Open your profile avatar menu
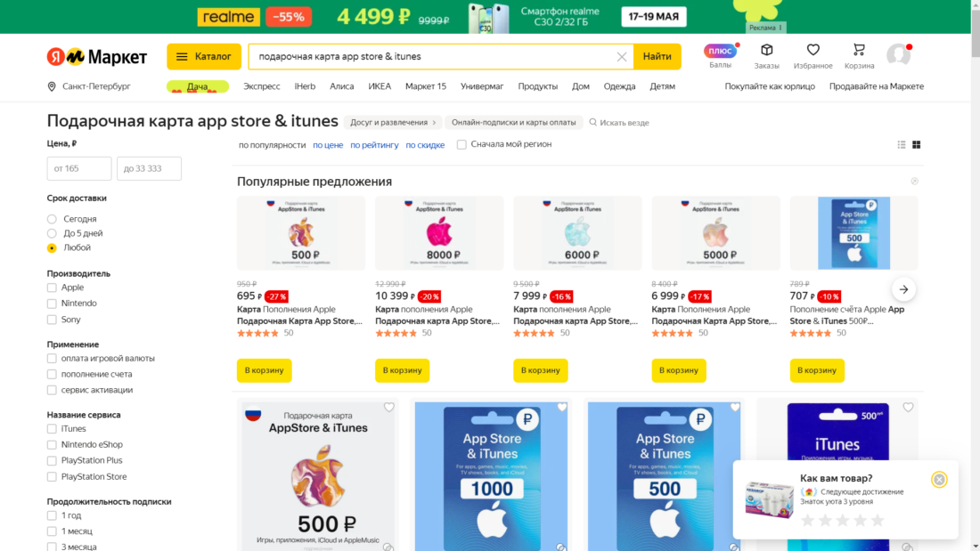 coord(898,55)
